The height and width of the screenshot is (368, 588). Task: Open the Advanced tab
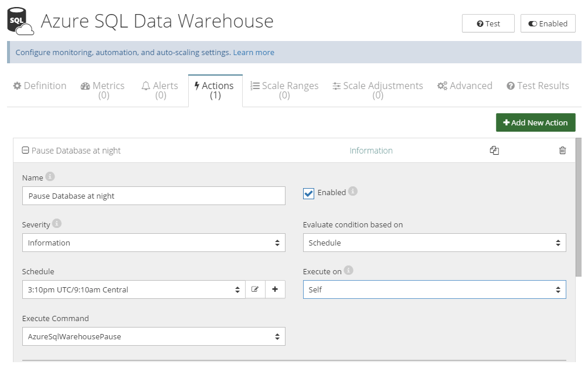click(465, 86)
